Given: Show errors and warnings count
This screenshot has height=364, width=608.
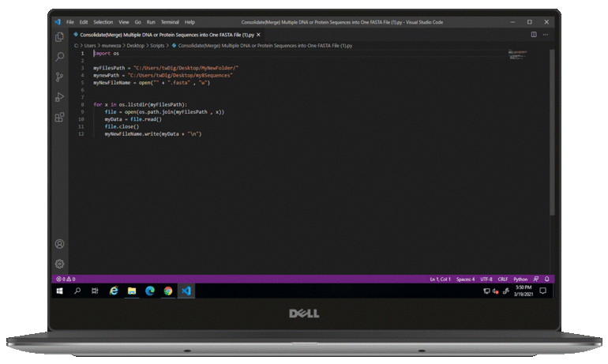Looking at the screenshot, I should (66, 279).
